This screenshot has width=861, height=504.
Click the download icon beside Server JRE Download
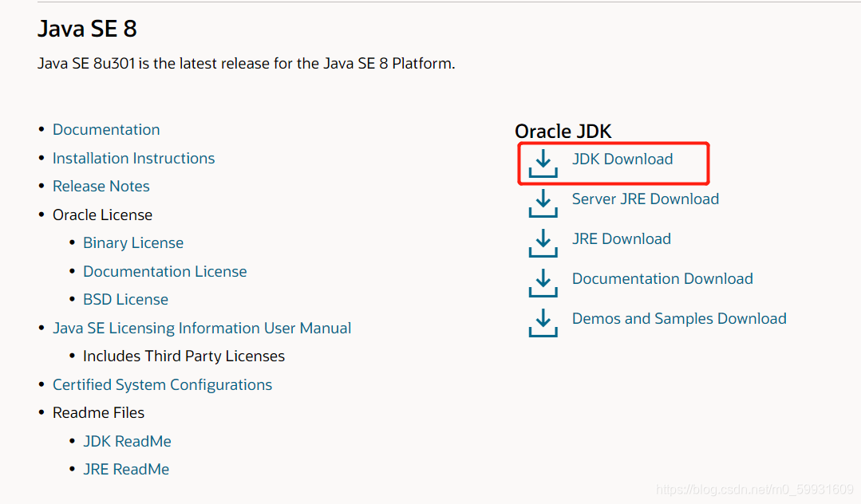tap(543, 203)
